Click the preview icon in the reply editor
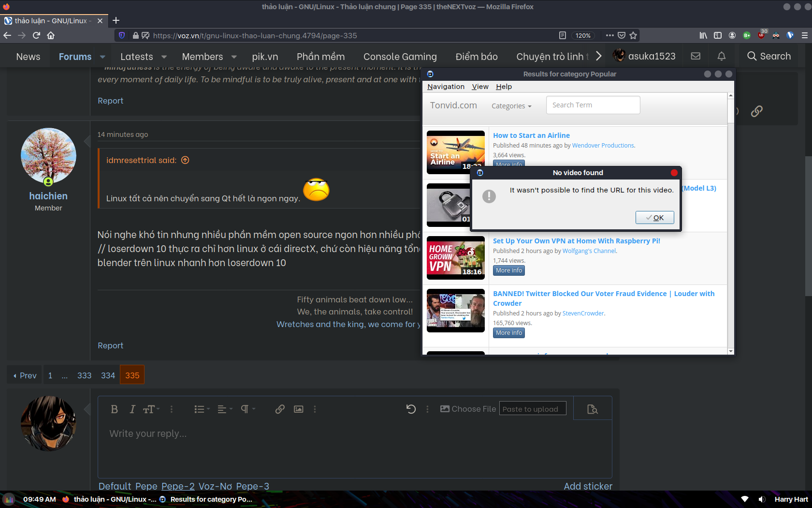Viewport: 812px width, 508px height. (x=593, y=409)
